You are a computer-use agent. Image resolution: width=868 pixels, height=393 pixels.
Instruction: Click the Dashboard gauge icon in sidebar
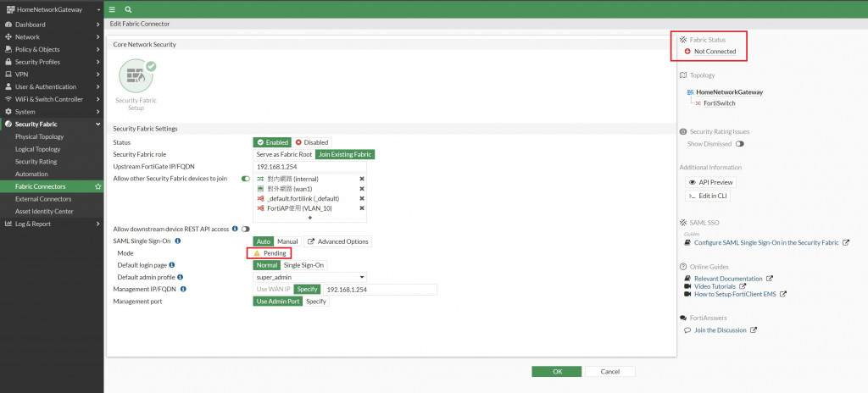[x=8, y=25]
